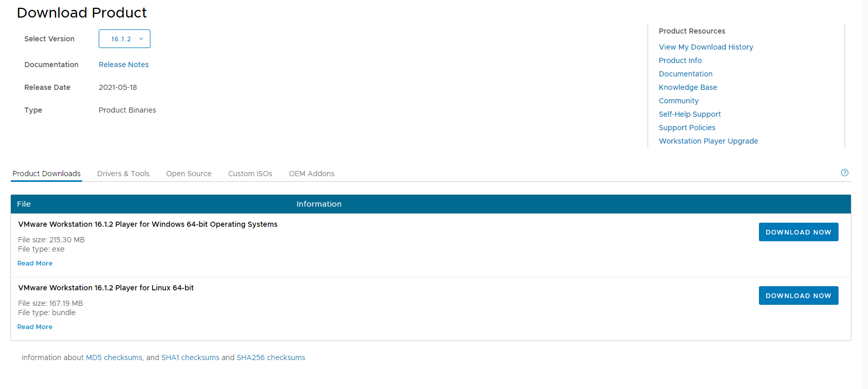
Task: Open the OEM Addons tab
Action: [x=311, y=174]
